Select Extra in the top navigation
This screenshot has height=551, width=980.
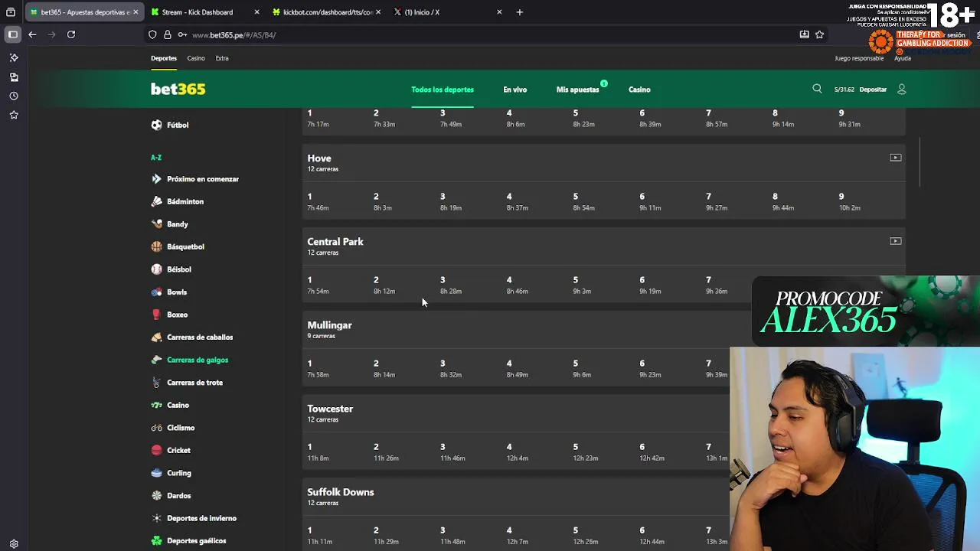click(222, 58)
